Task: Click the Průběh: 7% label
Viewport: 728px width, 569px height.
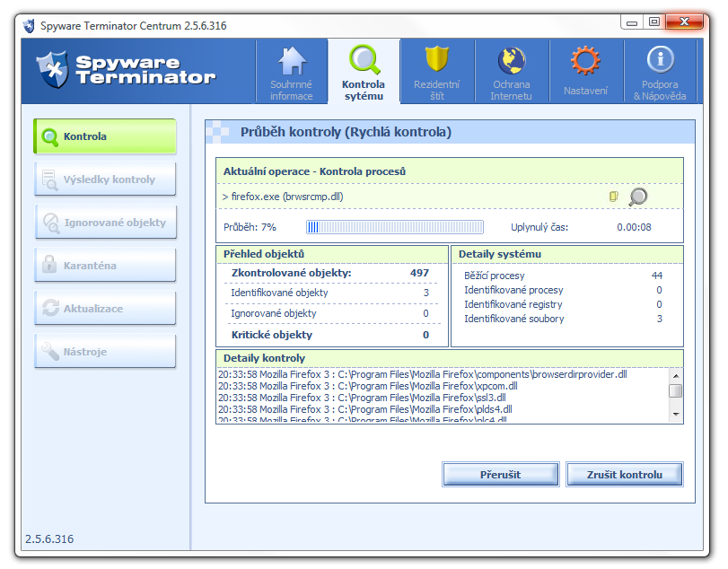Action: [x=250, y=227]
